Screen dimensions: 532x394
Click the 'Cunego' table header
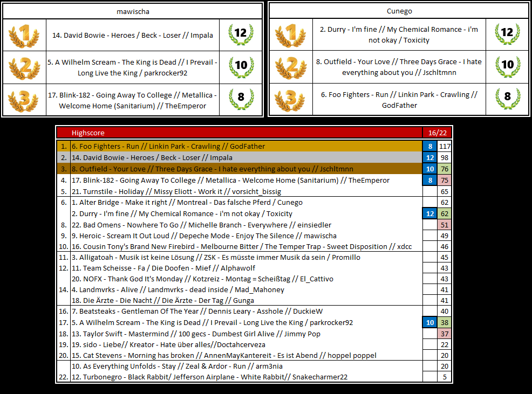(399, 11)
